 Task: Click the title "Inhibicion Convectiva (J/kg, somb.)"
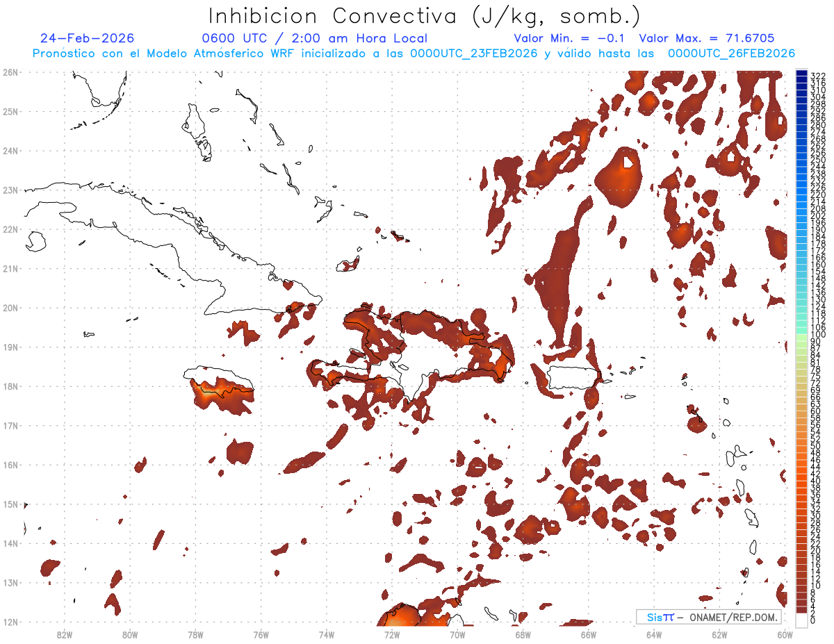pyautogui.click(x=425, y=16)
